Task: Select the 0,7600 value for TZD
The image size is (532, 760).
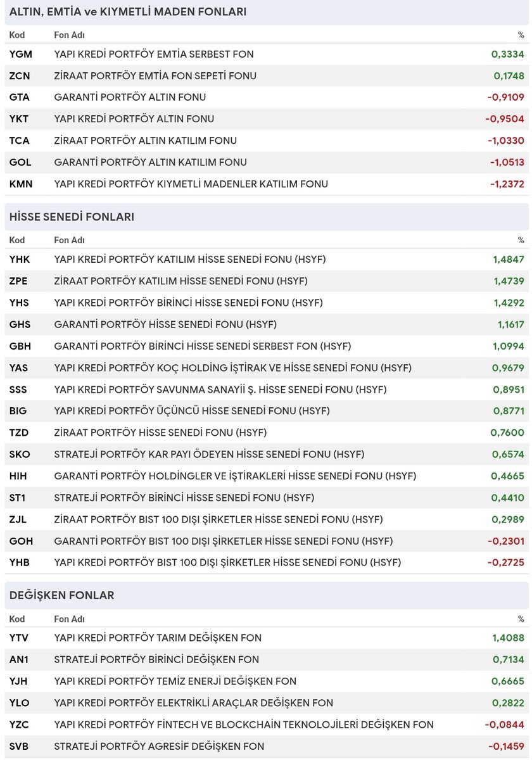Action: tap(507, 433)
